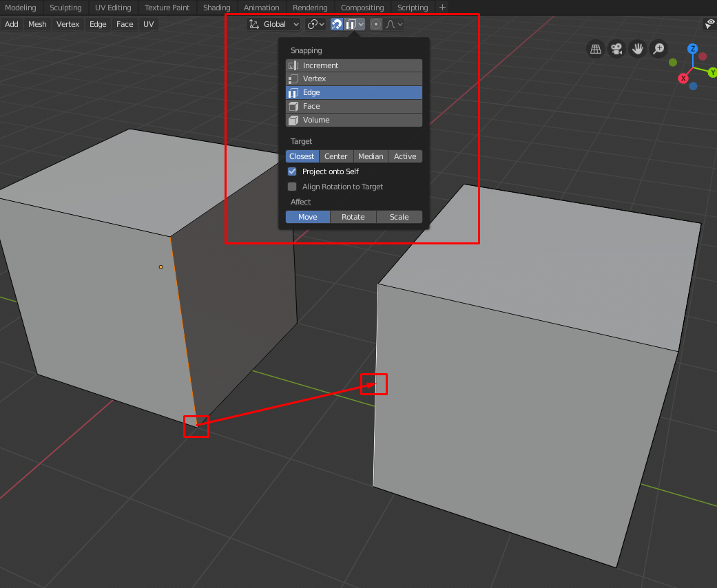
Task: Open viewport visibility eye icon
Action: point(709,24)
